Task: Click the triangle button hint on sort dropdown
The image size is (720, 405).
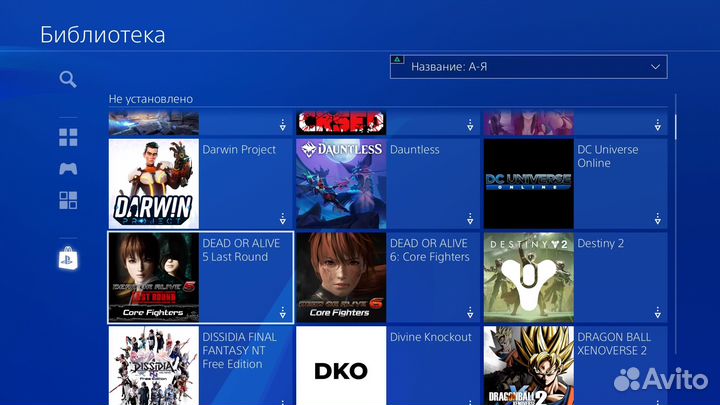Action: click(397, 59)
